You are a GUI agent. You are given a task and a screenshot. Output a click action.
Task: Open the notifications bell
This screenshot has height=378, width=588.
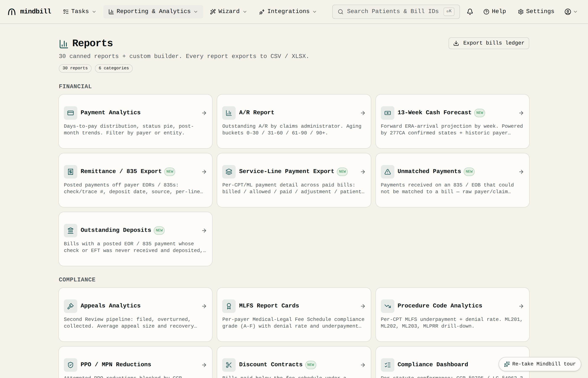tap(470, 12)
